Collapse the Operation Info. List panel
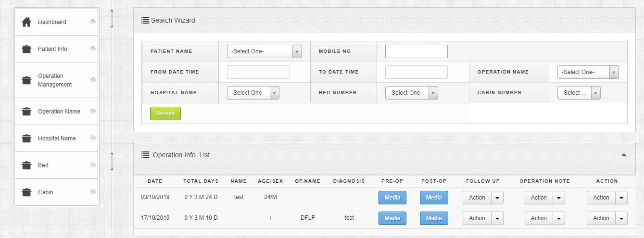The image size is (644, 238). coord(624,155)
